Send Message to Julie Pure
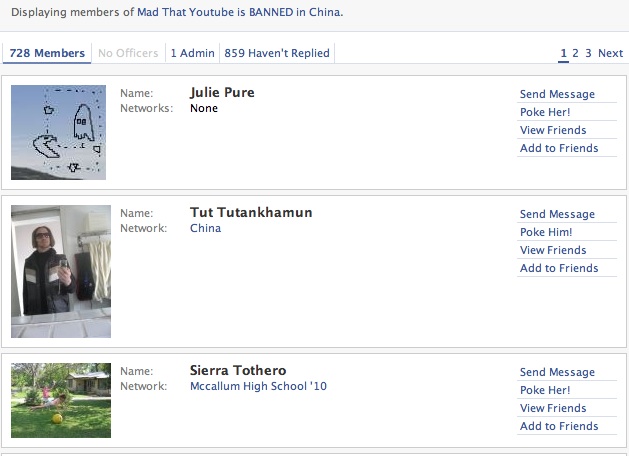The height and width of the screenshot is (456, 629). 557,94
